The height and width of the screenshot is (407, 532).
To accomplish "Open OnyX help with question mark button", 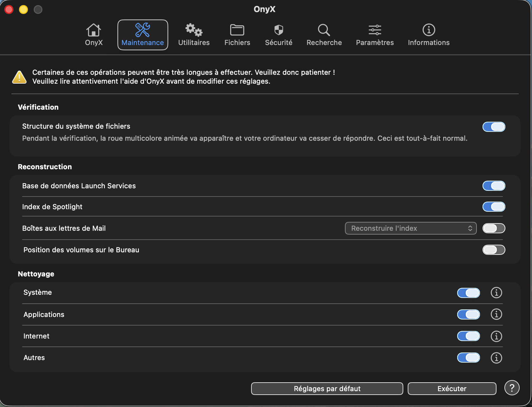I will (x=512, y=388).
